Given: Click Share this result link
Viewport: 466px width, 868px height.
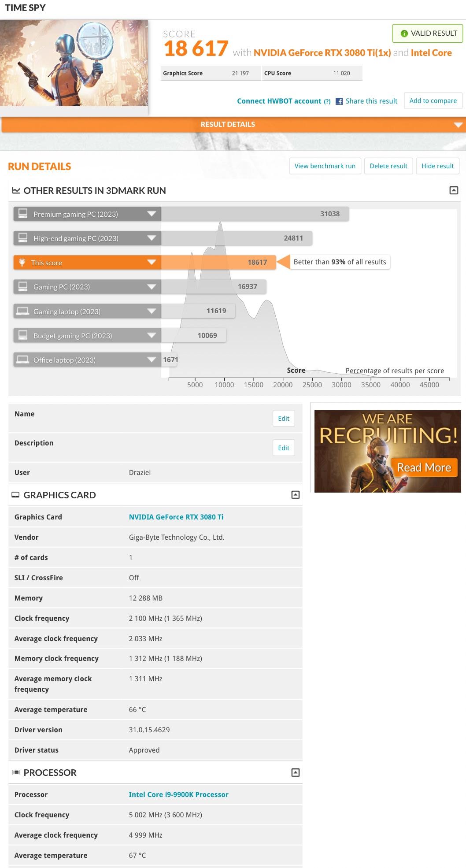Looking at the screenshot, I should point(371,101).
